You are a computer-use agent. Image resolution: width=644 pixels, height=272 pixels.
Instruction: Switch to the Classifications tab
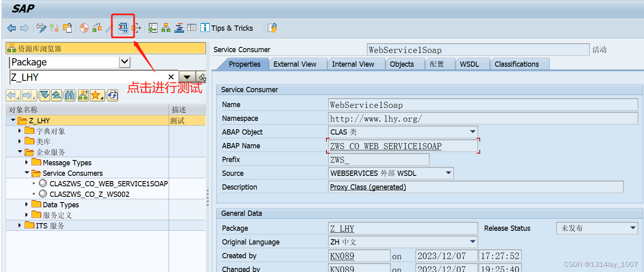(x=517, y=64)
